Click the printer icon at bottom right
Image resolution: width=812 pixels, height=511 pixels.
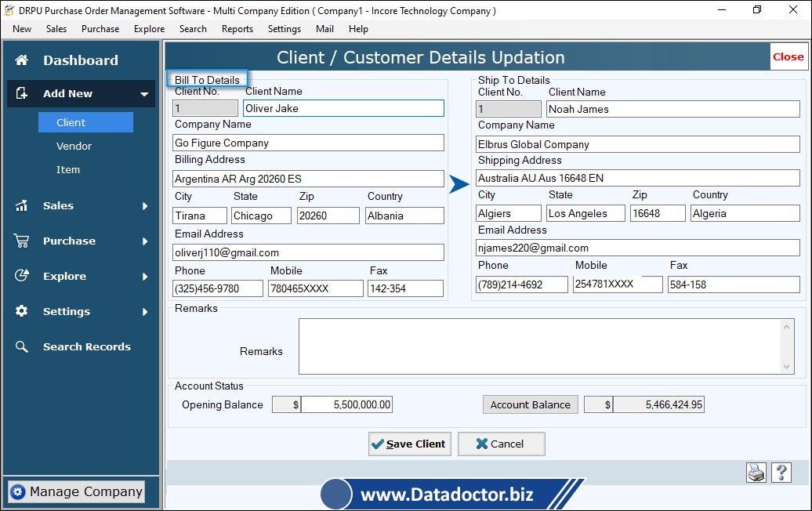pos(756,473)
